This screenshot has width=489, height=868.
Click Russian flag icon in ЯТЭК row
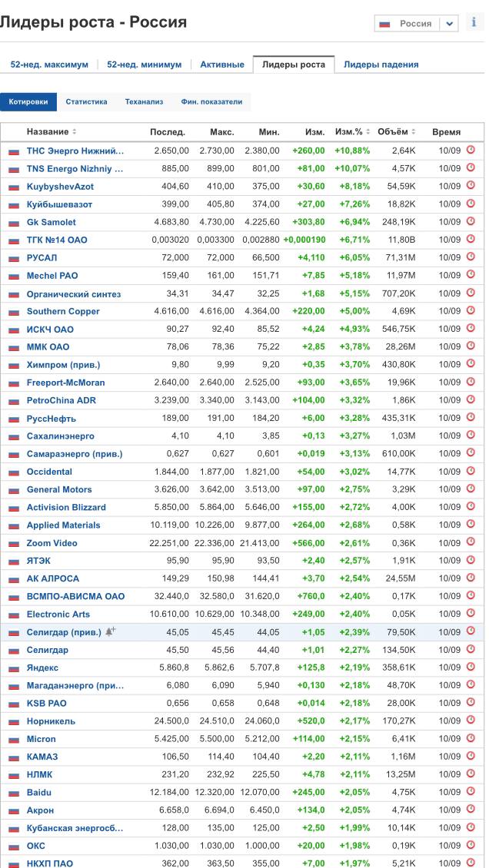pos(14,562)
